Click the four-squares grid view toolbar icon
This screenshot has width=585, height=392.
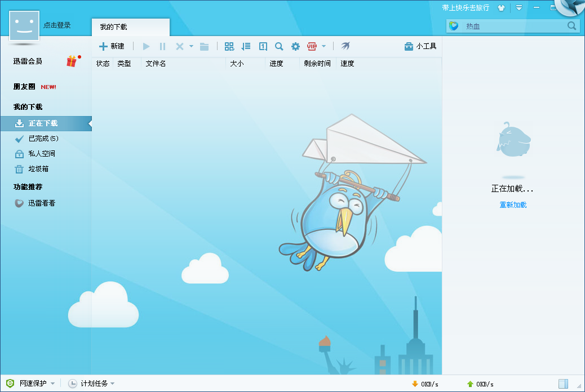229,46
